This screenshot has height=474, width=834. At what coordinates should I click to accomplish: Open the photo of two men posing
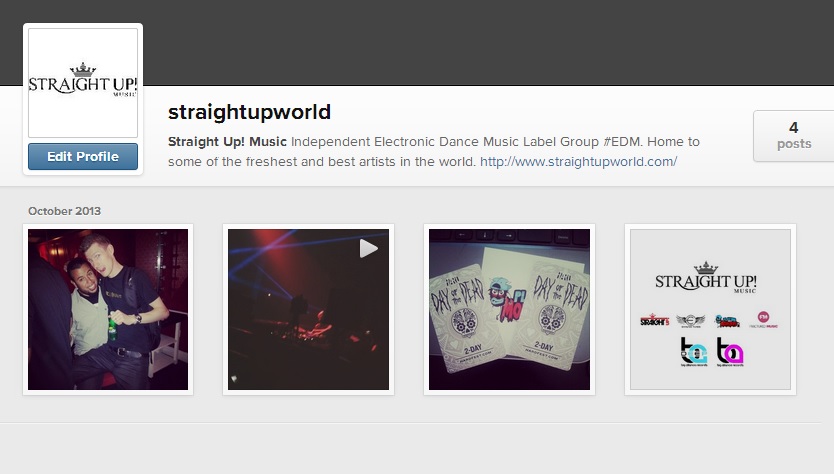108,310
